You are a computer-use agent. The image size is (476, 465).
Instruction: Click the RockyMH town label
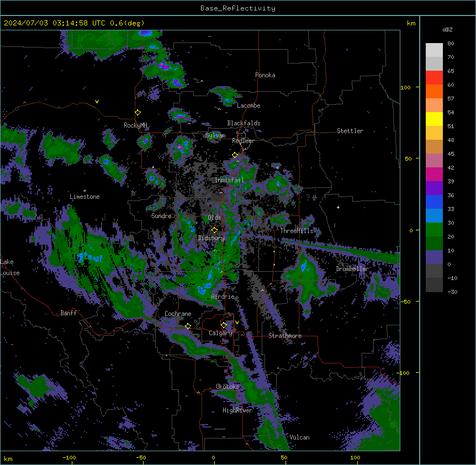coord(135,125)
